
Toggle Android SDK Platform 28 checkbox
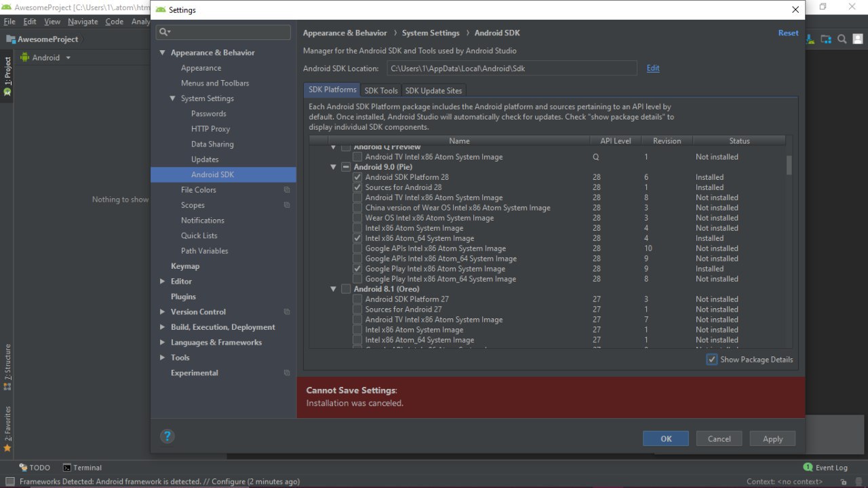357,177
